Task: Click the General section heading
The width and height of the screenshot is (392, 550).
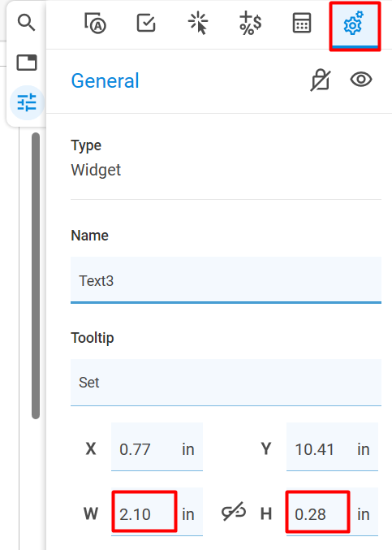Action: point(105,80)
